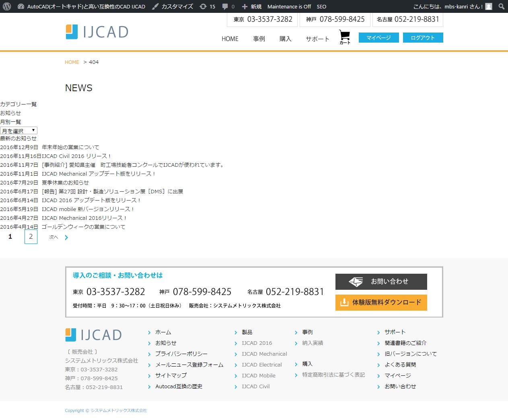Click the IJCAD footer logo

coord(93,335)
